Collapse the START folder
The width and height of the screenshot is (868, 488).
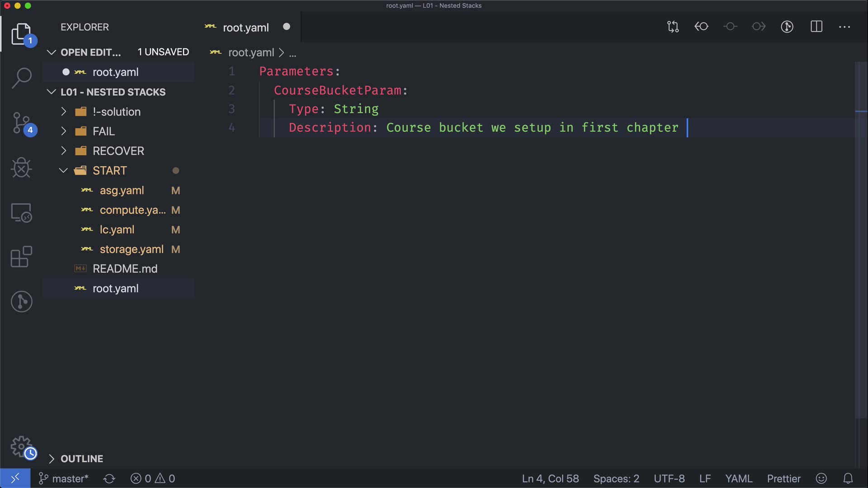click(109, 171)
